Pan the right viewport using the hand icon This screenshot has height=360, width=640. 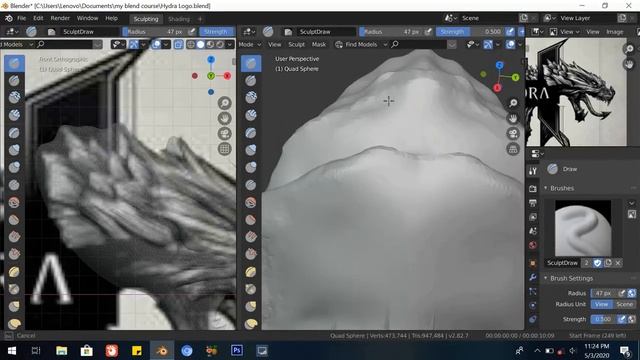tap(513, 118)
